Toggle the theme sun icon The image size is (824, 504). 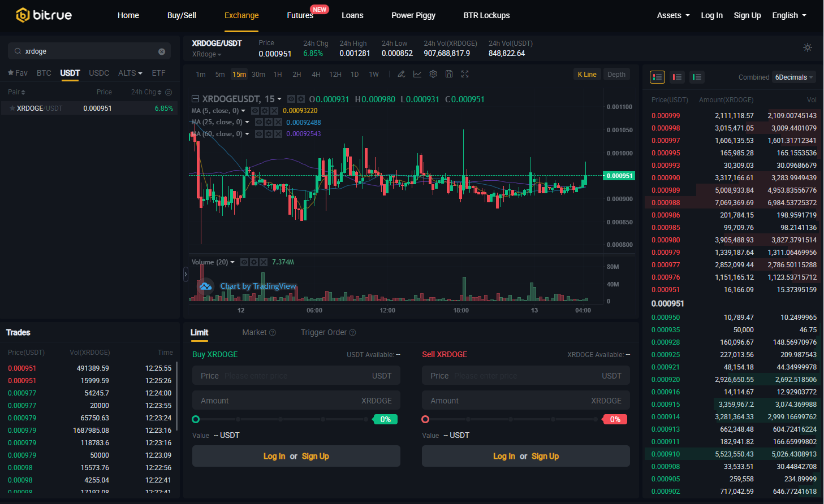(x=808, y=47)
